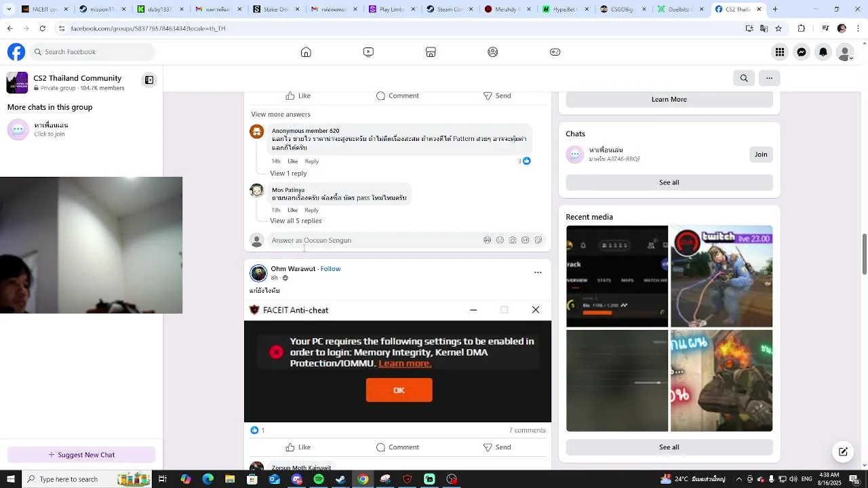The image size is (868, 488).
Task: Join the หาเพื่อนเล่น chat
Action: [761, 155]
